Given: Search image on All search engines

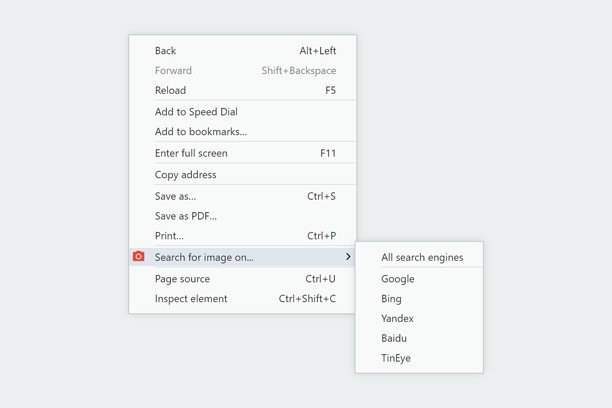Looking at the screenshot, I should click(422, 257).
